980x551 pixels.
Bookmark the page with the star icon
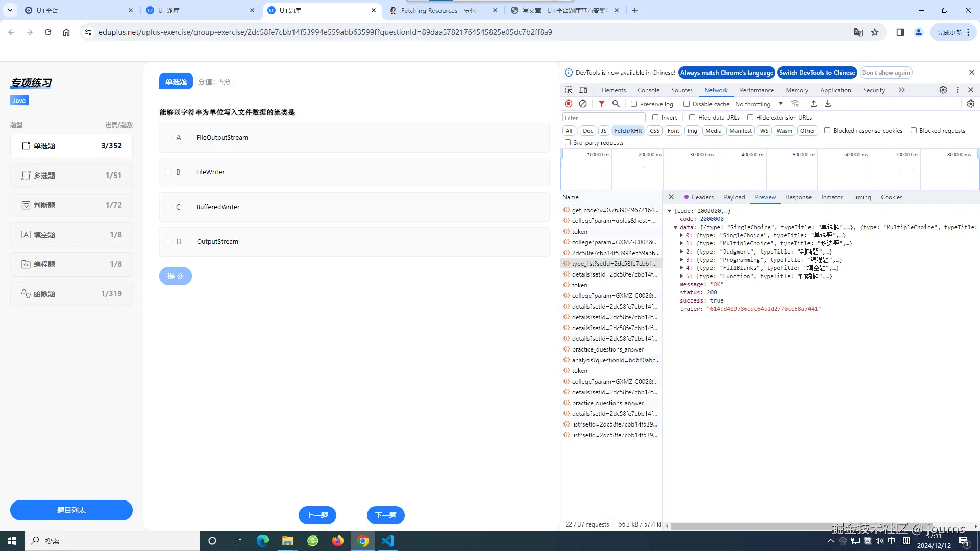click(875, 32)
